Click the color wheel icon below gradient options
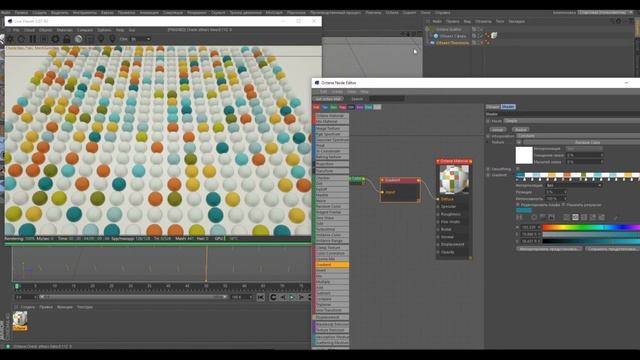This screenshot has width=640, height=360. click(534, 217)
